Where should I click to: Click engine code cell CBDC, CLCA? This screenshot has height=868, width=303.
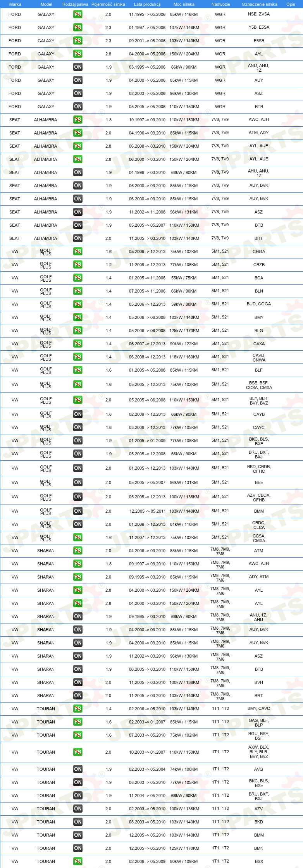259,525
